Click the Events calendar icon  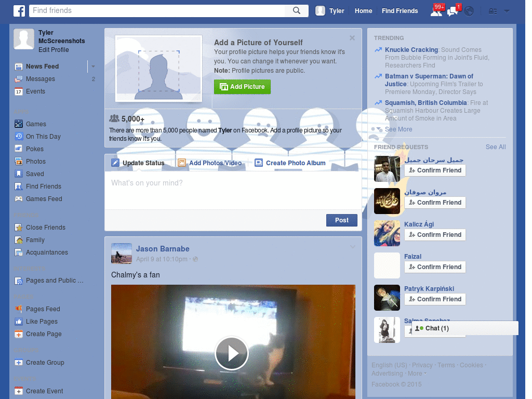click(x=19, y=91)
